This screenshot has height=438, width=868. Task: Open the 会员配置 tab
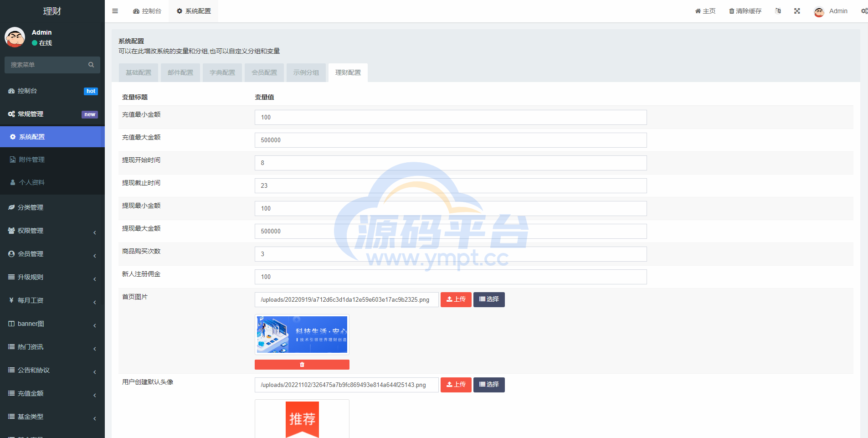click(x=264, y=72)
